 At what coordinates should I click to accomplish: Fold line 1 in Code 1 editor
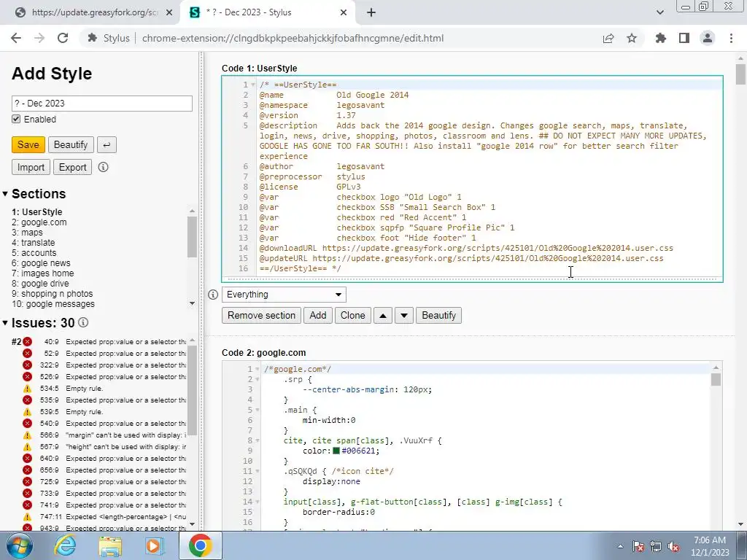pos(253,85)
